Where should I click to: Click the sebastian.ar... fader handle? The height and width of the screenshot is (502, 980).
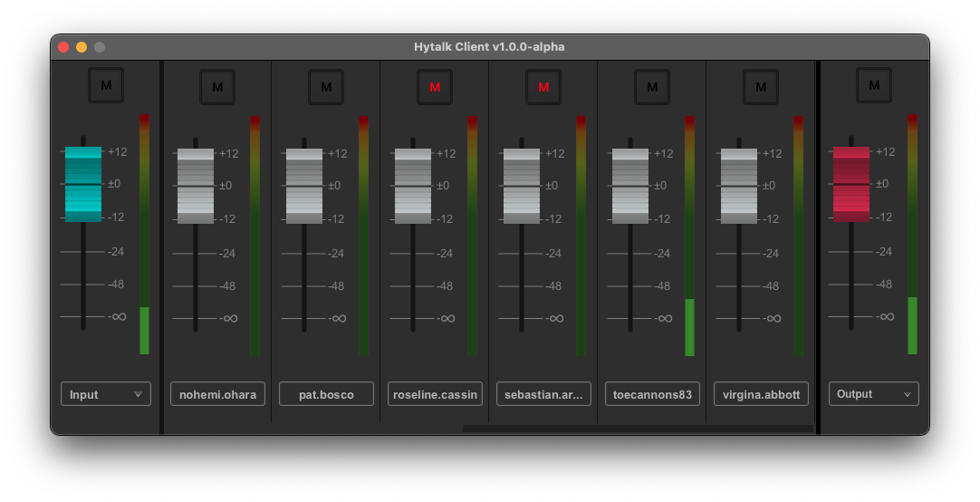(522, 187)
